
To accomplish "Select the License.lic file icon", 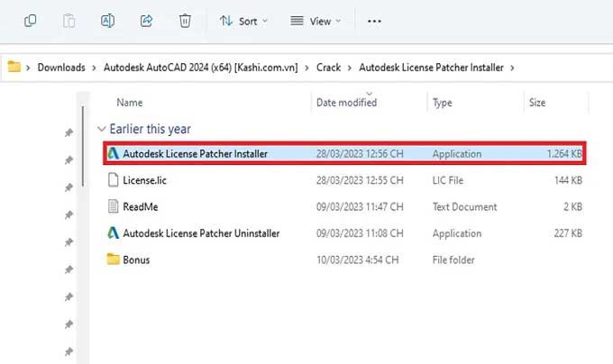I will (113, 179).
